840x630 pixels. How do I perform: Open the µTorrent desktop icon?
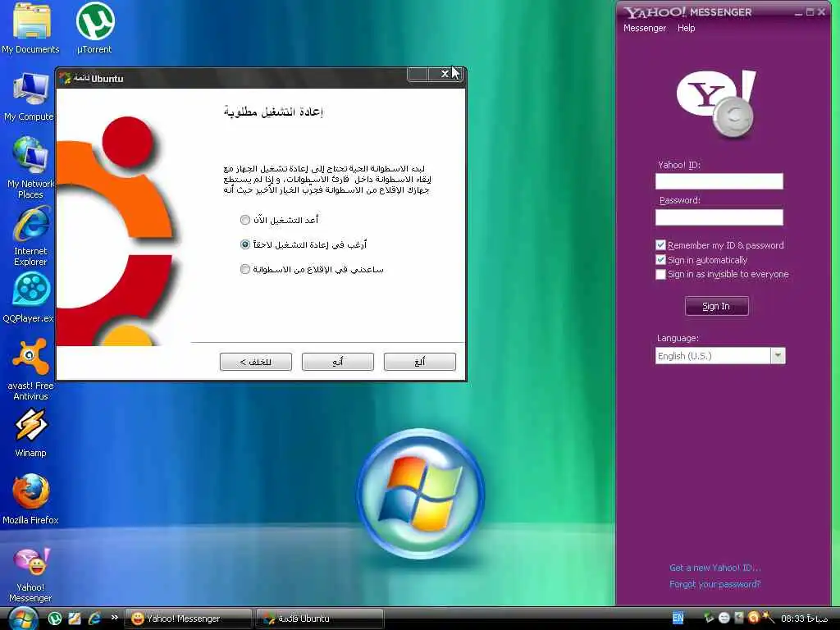click(x=95, y=28)
